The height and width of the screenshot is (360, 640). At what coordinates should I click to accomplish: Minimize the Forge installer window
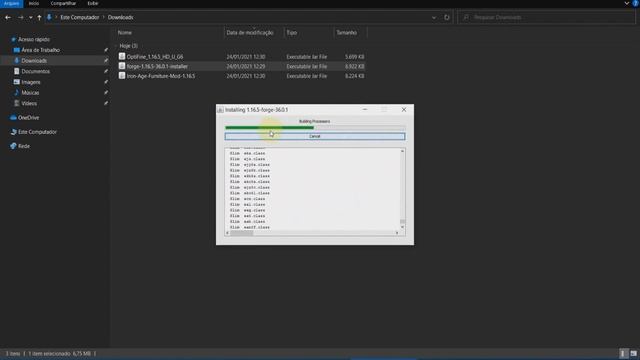(x=365, y=109)
